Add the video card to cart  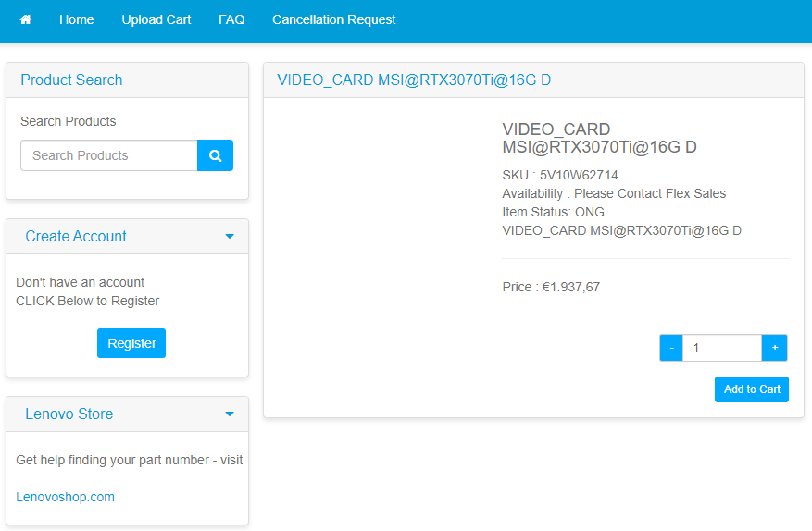coord(752,389)
